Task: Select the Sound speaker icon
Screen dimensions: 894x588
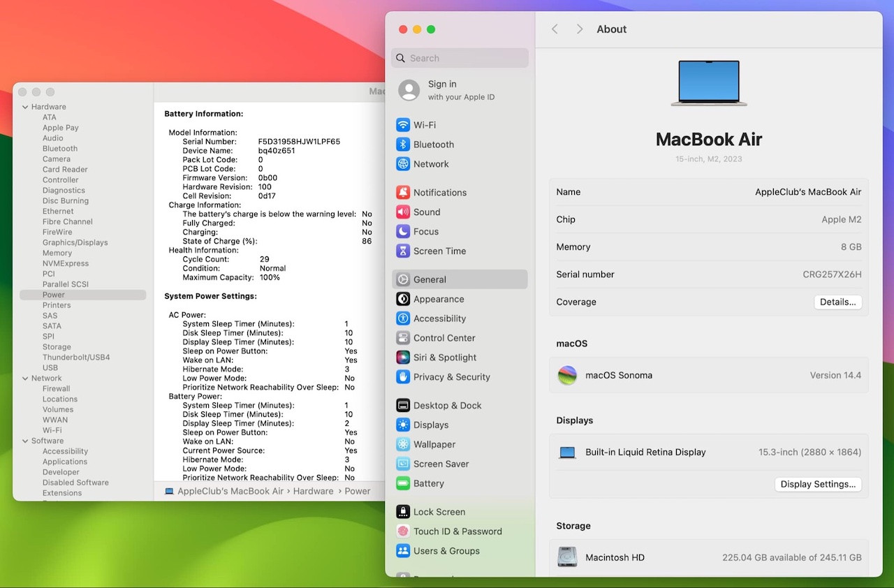Action: tap(403, 212)
